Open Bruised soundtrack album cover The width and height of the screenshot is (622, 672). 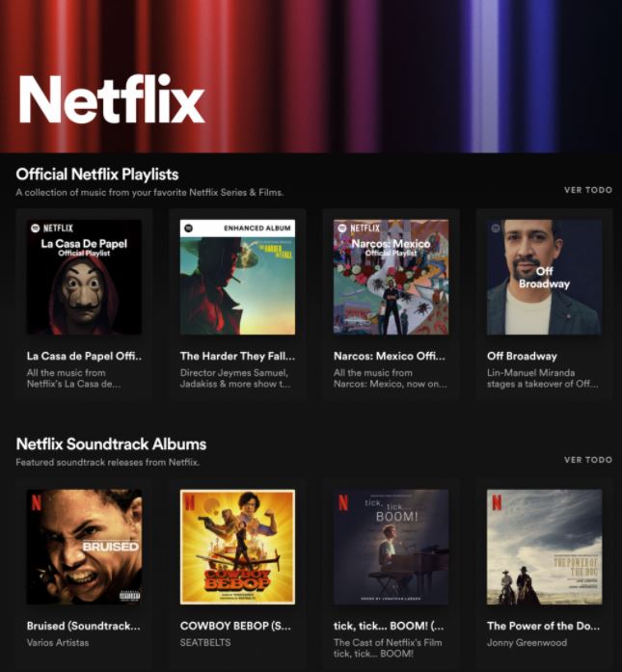point(84,547)
